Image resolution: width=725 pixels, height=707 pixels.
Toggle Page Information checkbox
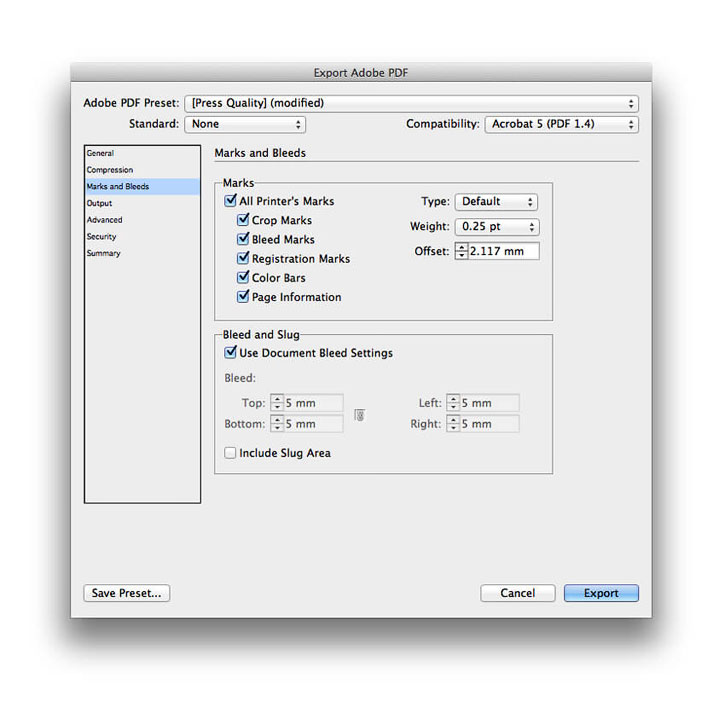243,296
